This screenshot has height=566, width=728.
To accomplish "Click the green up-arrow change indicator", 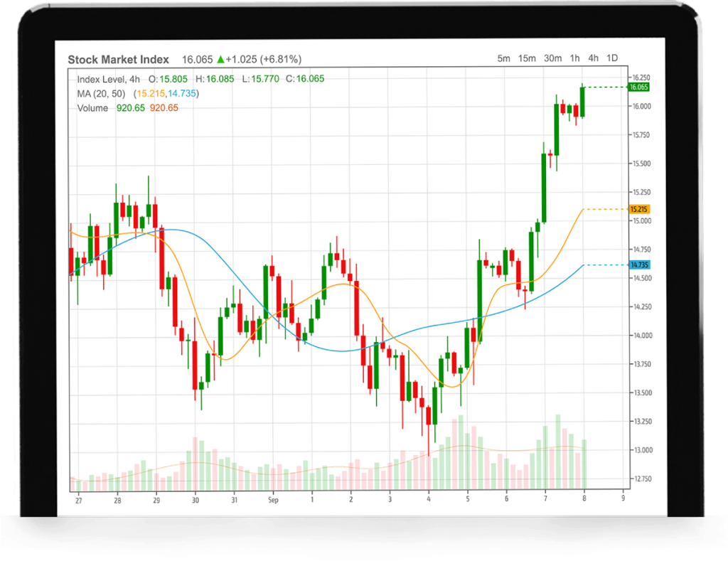I will click(221, 59).
